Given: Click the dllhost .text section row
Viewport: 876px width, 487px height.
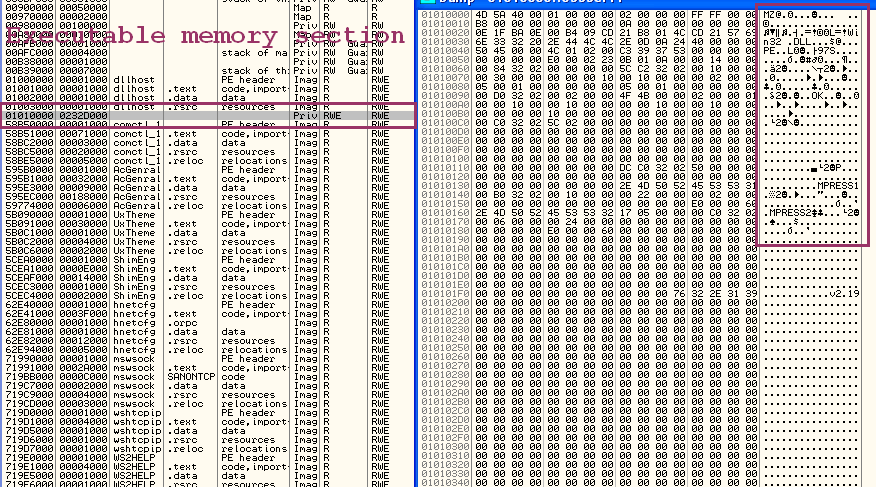Looking at the screenshot, I should coord(200,87).
